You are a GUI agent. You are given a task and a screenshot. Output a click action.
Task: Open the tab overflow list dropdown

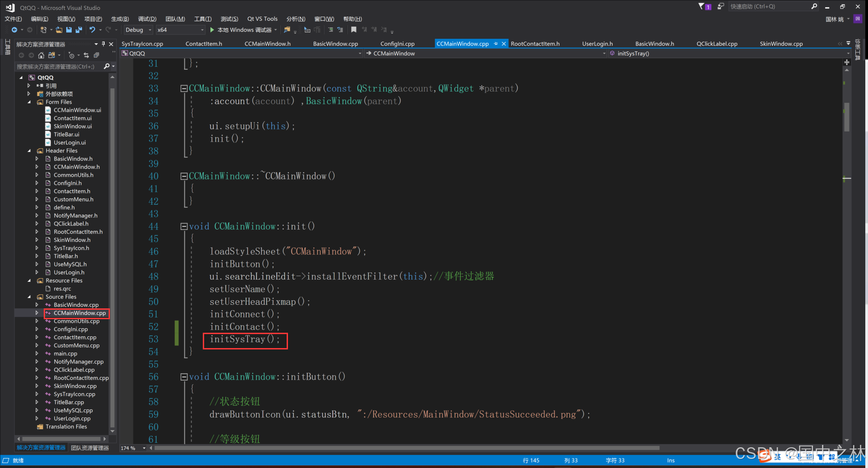[x=848, y=43]
